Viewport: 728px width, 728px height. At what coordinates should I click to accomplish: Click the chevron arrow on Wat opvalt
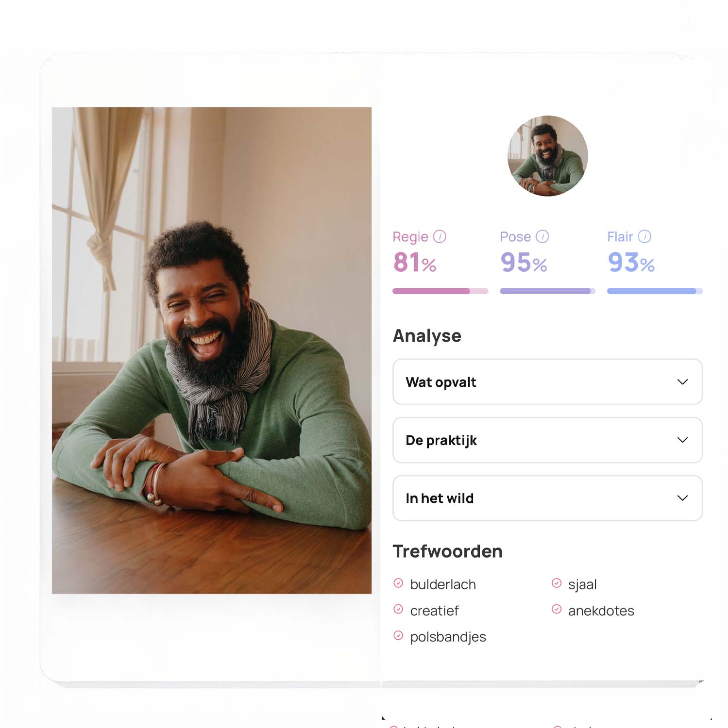[682, 382]
